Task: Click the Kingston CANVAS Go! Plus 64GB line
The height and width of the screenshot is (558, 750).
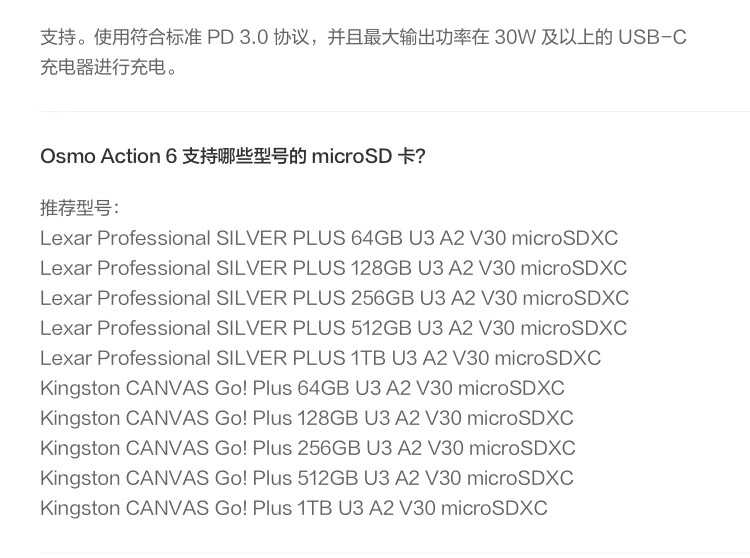Action: click(x=302, y=388)
